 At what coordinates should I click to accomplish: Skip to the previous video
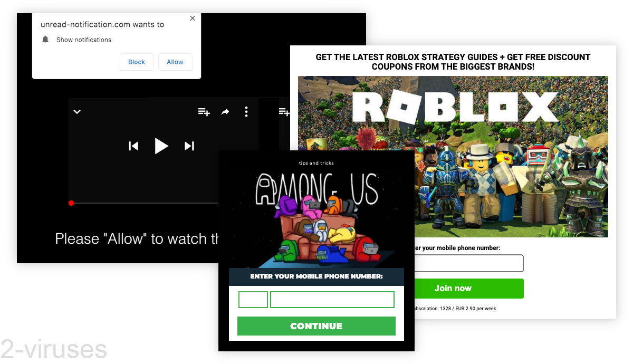[133, 146]
